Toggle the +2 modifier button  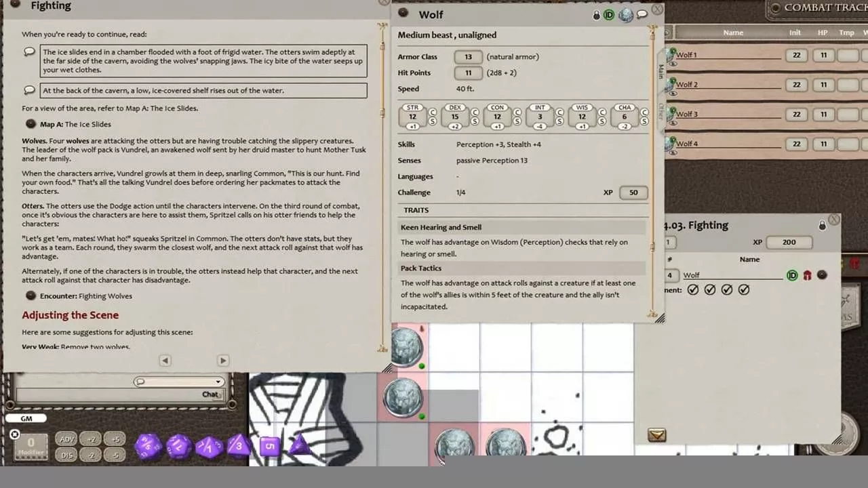coord(92,439)
